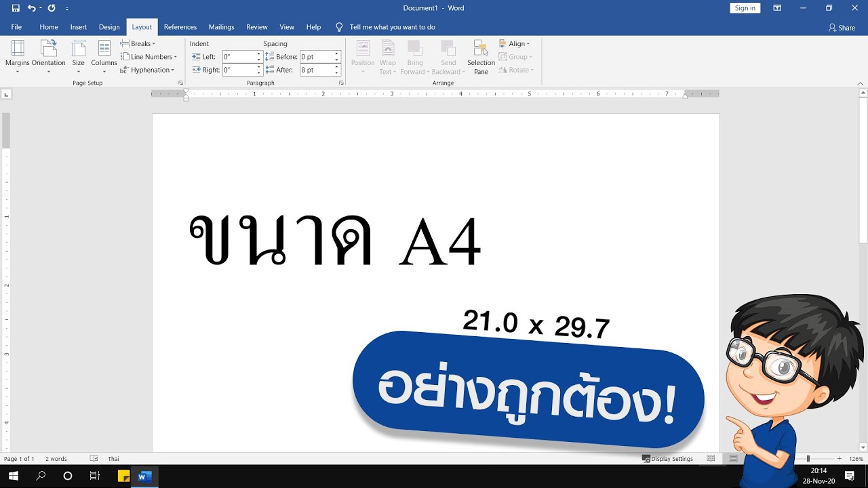Open the Windows Start menu
Screen dimensions: 868x488
pos(14,476)
